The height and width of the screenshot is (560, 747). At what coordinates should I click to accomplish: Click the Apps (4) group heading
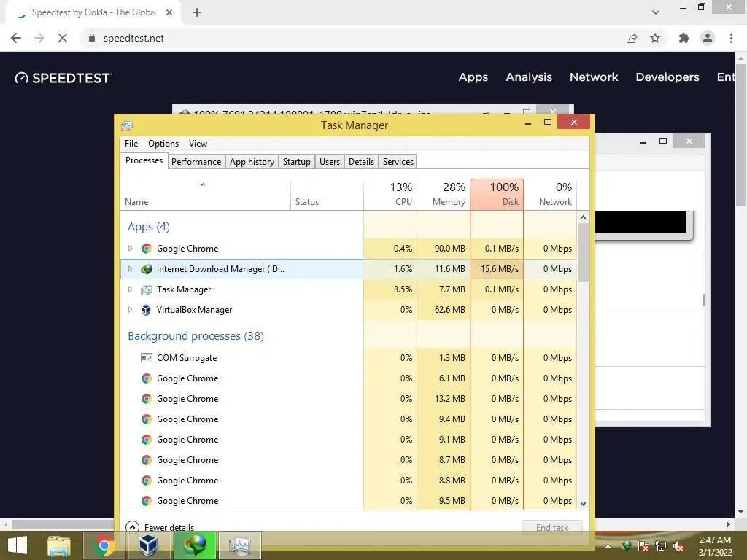tap(149, 227)
